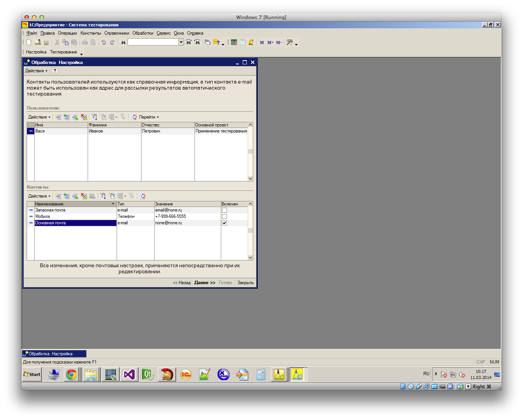The image size is (523, 420).
Task: Open Visual Studio from the taskbar
Action: [129, 374]
